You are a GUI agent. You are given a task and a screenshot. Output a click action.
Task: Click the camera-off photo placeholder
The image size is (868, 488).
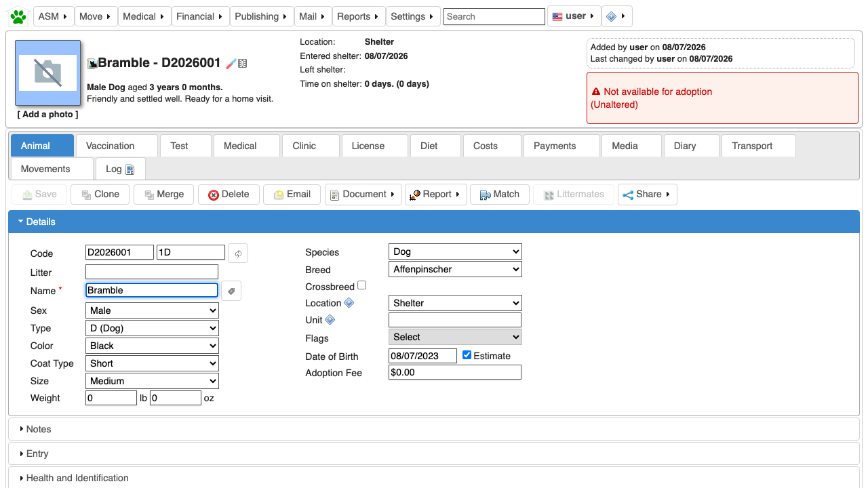coord(47,73)
